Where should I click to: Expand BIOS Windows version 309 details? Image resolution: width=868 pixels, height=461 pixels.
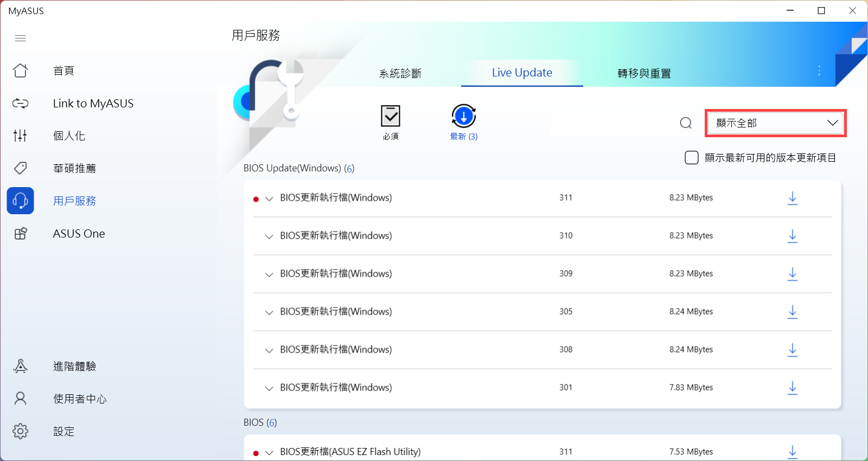coord(269,274)
